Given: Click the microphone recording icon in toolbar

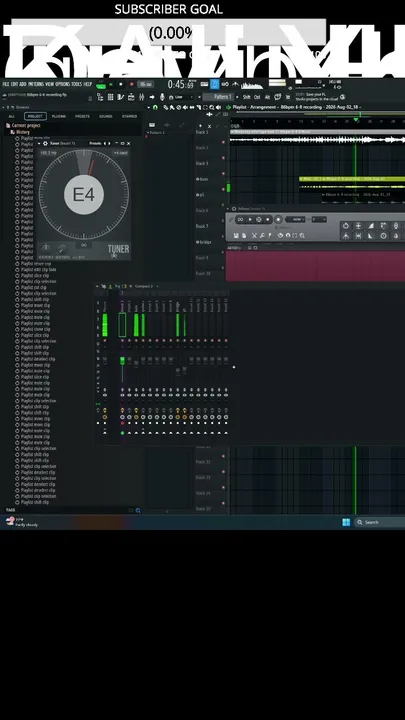Looking at the screenshot, I should (162, 97).
